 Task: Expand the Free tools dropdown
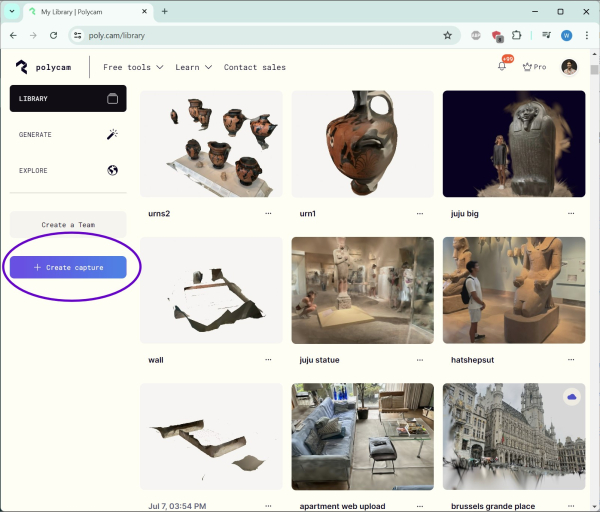click(x=132, y=67)
